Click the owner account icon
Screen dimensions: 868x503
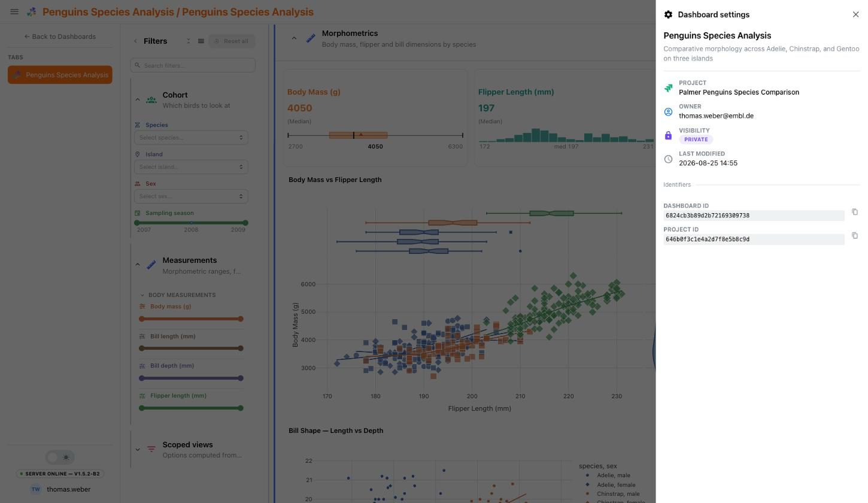click(668, 111)
